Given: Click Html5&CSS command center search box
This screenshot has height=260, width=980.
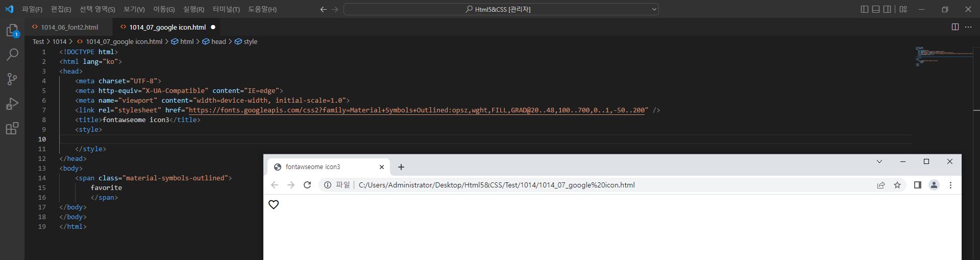Looking at the screenshot, I should click(501, 9).
